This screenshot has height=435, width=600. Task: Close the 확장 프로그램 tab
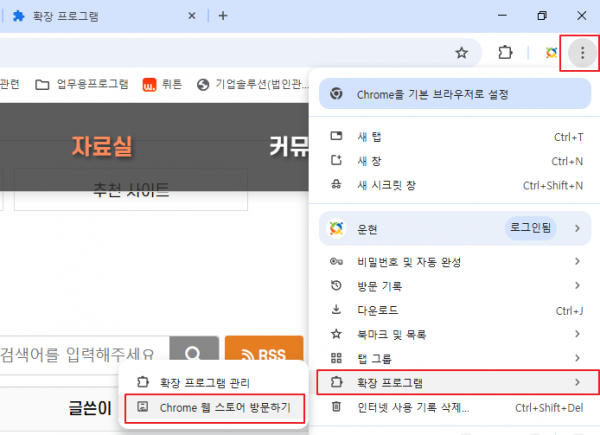click(x=192, y=16)
